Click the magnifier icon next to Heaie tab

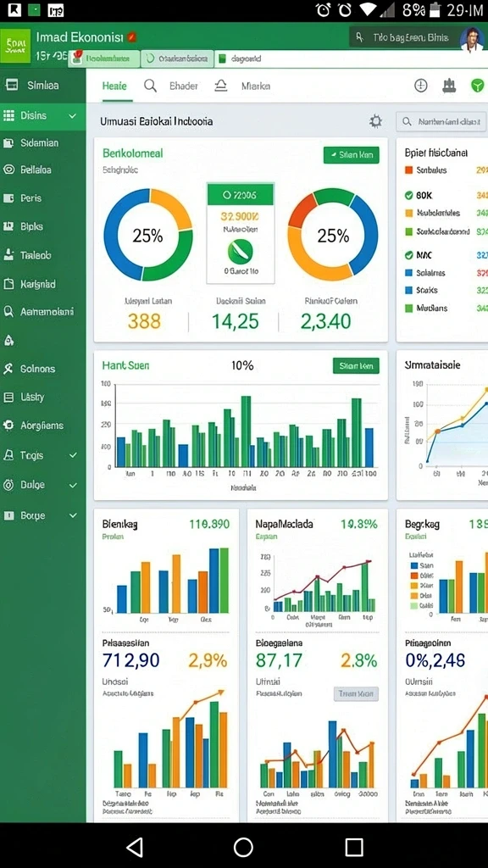tap(150, 86)
